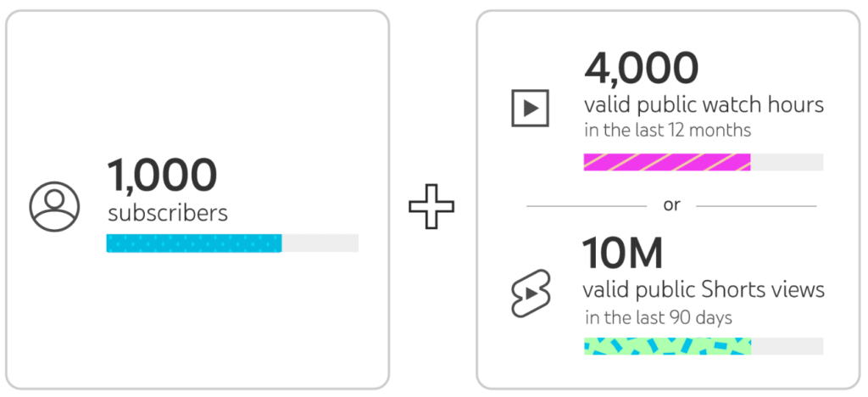Screen dimensions: 868x397
Task: Click the "subscribers" label text
Action: (x=168, y=213)
